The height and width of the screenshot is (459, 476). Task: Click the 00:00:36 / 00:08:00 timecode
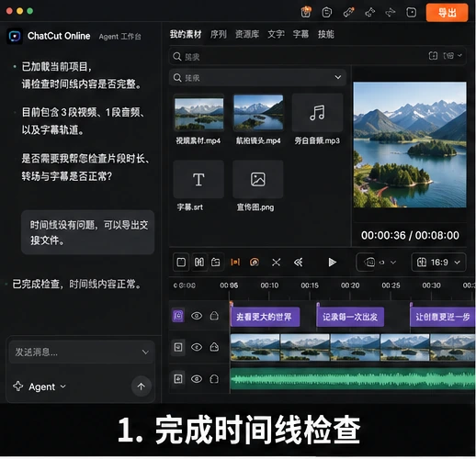(x=410, y=235)
